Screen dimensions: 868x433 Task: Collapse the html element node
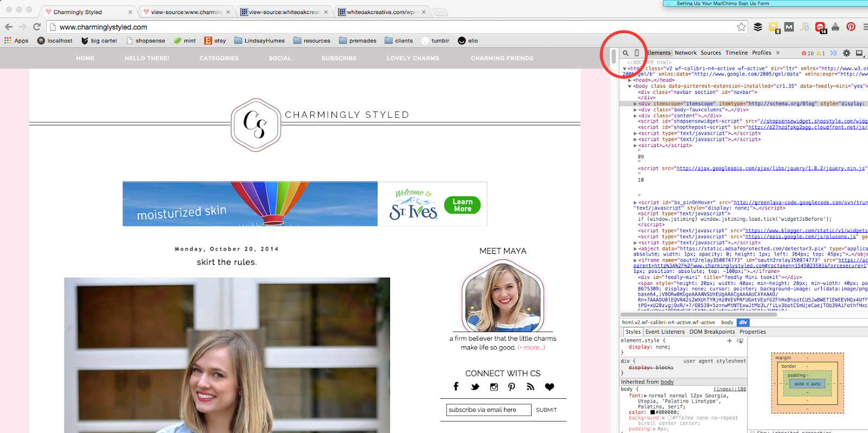(624, 68)
